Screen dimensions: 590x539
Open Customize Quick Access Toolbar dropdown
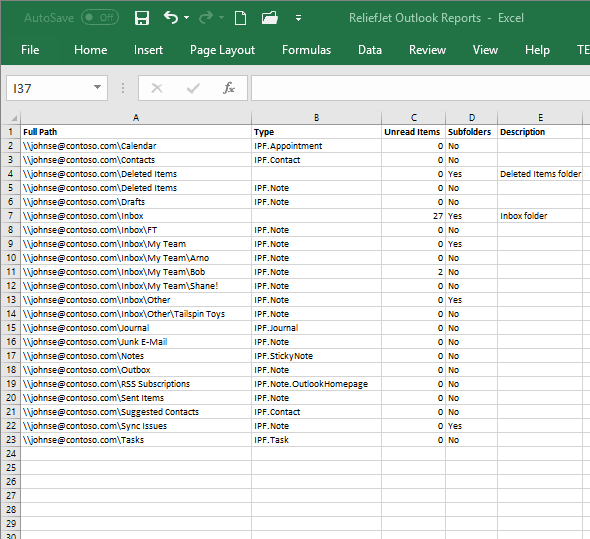(298, 18)
